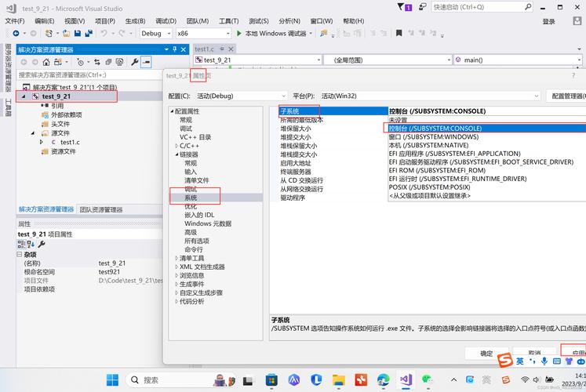Viewport: 586px width, 392px height.
Task: Click the collapse all icon in Solution Explorer
Action: [108, 62]
